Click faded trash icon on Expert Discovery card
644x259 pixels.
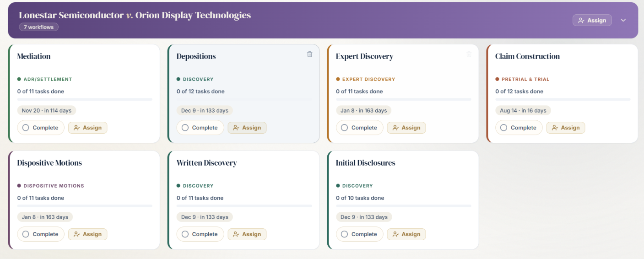tap(469, 54)
